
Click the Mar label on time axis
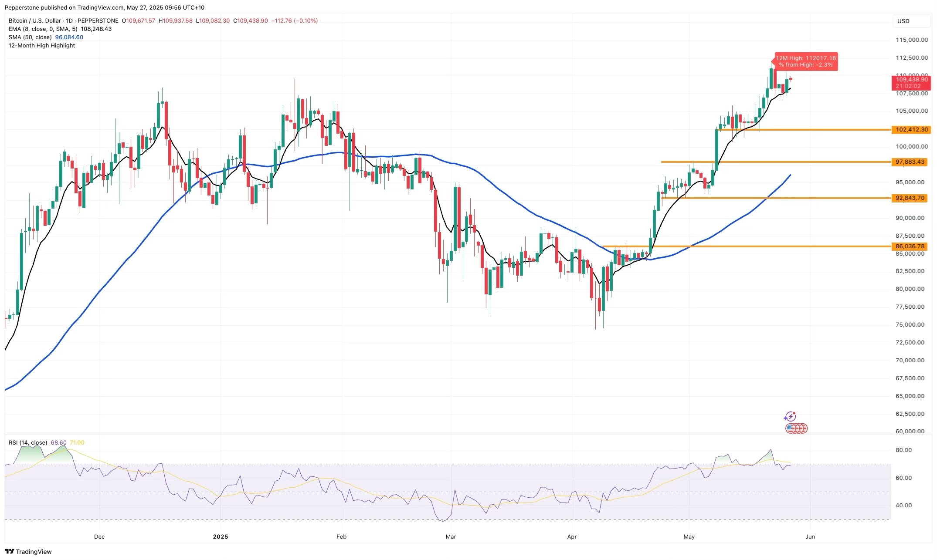tap(451, 536)
